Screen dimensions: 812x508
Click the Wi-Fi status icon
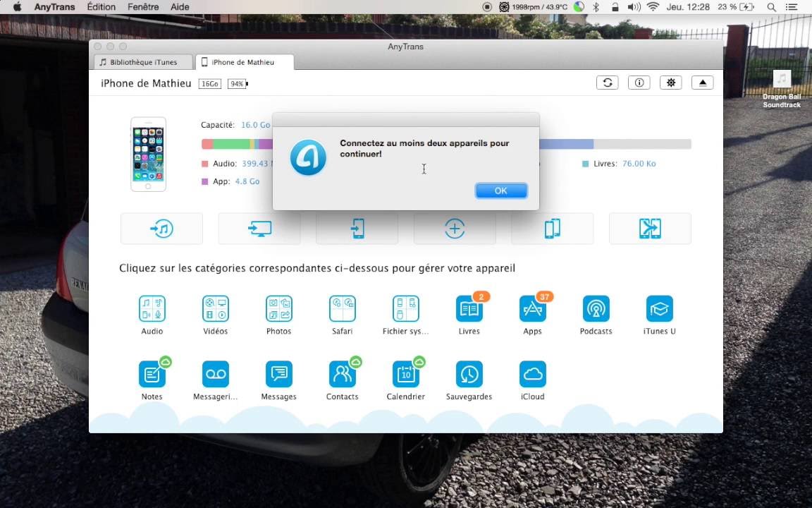[x=653, y=7]
